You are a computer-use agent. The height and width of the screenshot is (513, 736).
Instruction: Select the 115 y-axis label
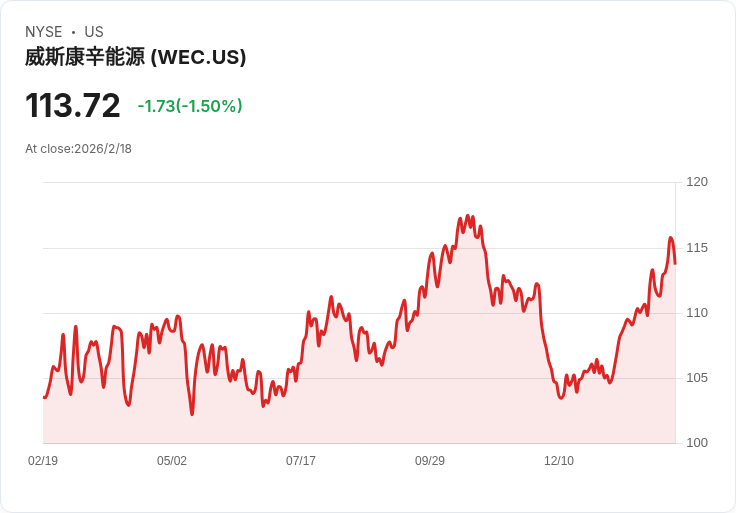(697, 247)
